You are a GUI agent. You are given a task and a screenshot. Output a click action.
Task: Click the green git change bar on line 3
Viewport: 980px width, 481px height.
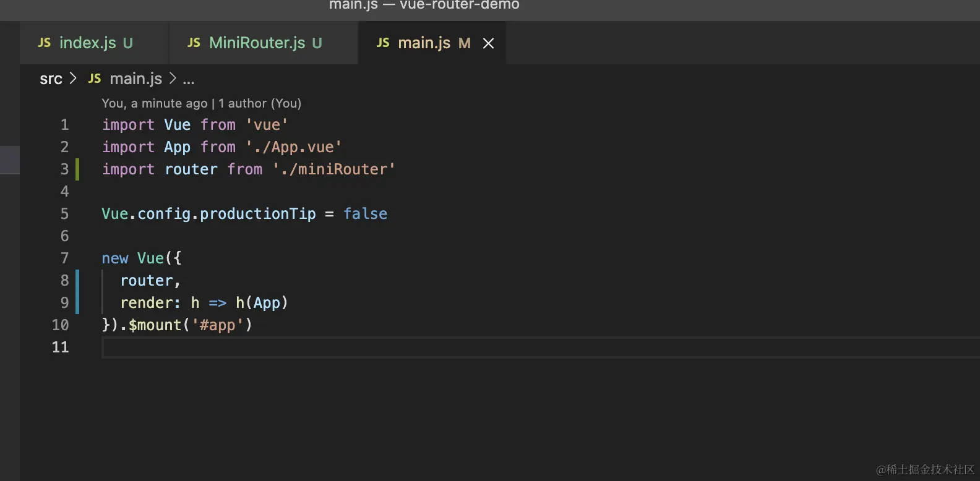(x=77, y=169)
